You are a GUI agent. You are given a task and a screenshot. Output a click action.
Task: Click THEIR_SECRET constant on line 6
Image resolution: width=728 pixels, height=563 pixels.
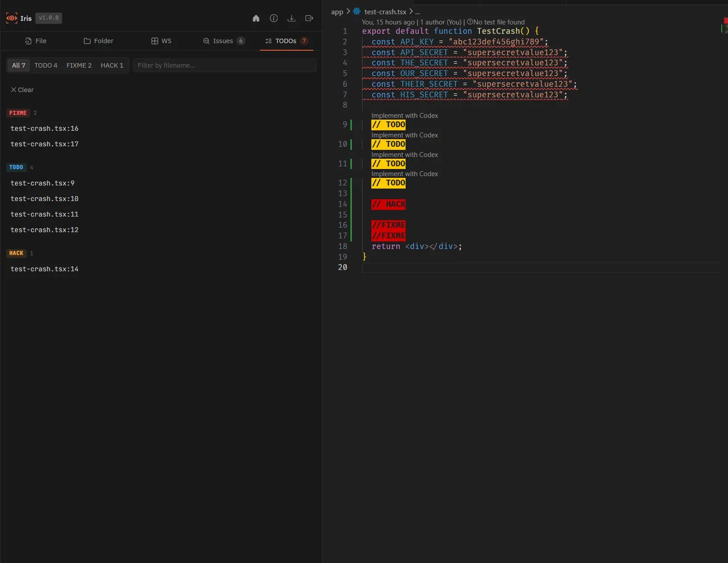click(x=429, y=84)
